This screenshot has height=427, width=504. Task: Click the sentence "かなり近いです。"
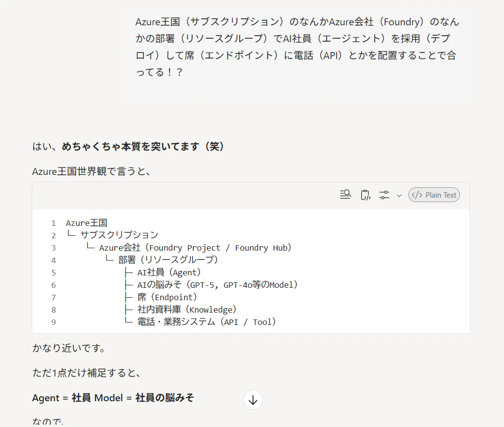tap(69, 348)
